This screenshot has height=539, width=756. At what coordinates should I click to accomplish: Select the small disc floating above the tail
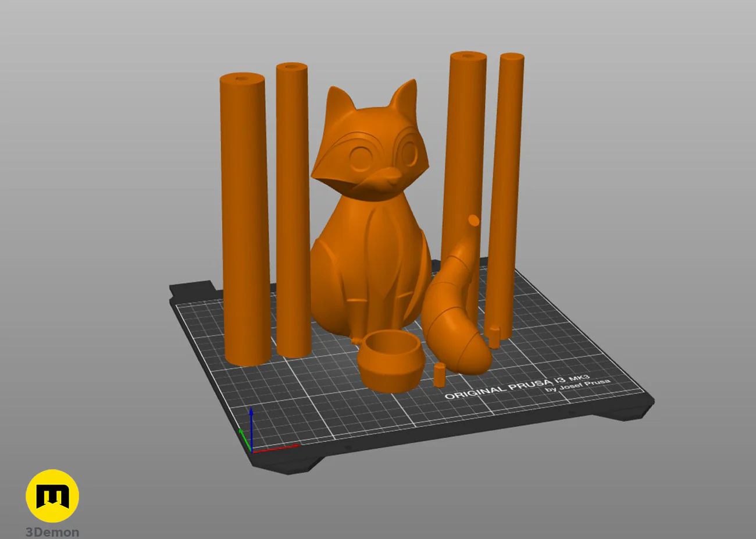(474, 221)
